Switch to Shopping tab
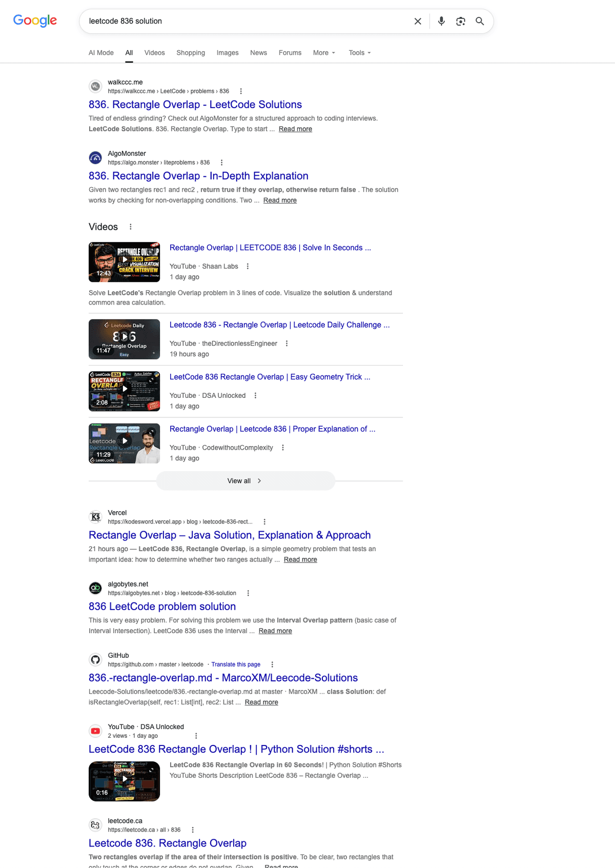The width and height of the screenshot is (615, 868). (191, 53)
